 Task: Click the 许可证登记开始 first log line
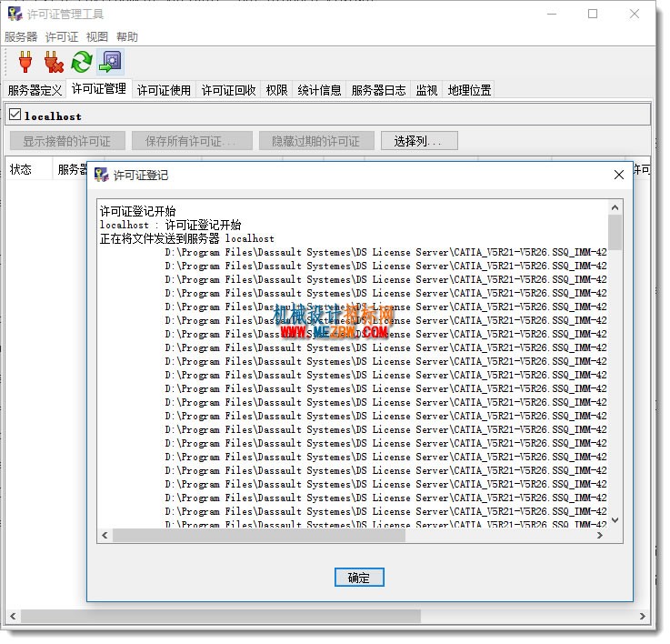[x=138, y=212]
